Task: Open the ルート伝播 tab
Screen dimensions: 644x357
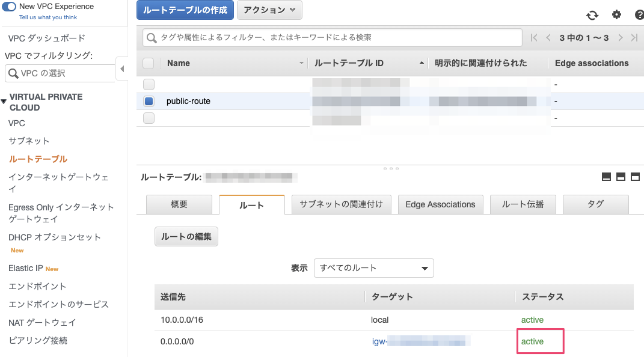Action: coord(523,204)
